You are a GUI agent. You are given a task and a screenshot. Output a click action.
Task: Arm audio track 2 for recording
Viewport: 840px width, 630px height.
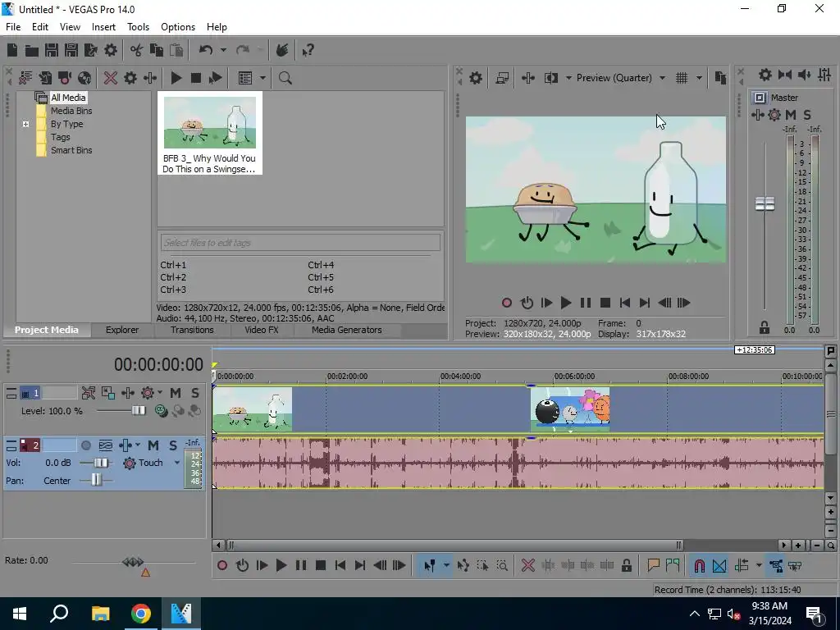85,445
